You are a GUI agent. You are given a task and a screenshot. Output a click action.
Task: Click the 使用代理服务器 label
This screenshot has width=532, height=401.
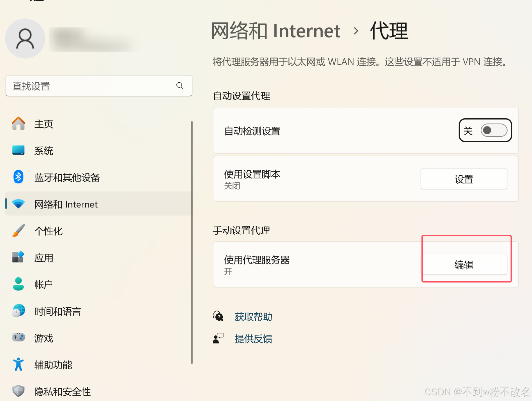click(x=257, y=260)
